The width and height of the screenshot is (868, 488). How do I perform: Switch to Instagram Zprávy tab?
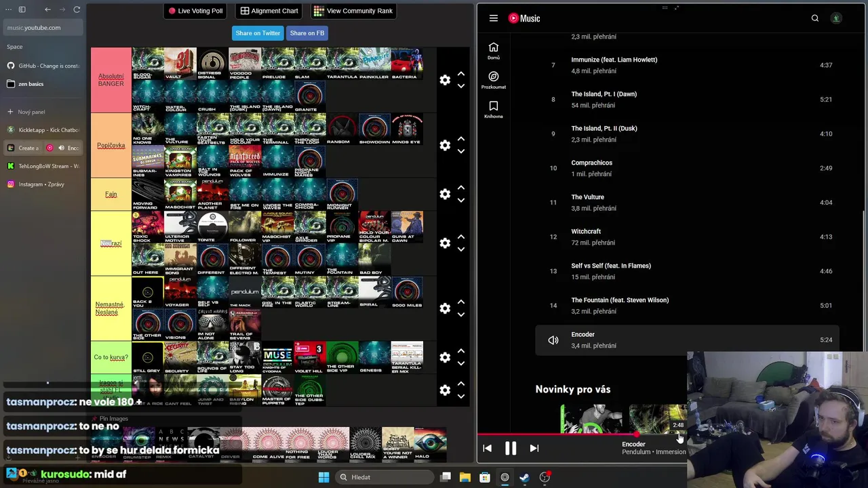point(43,184)
